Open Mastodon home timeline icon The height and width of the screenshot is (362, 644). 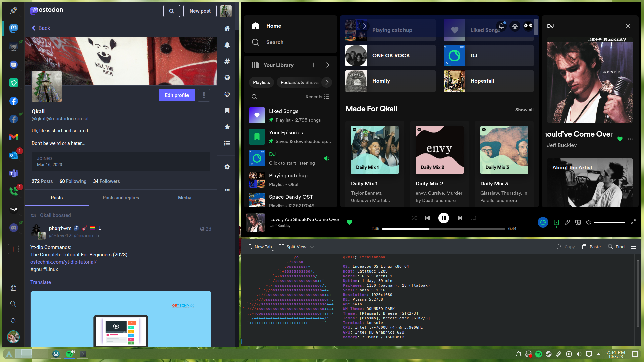click(227, 28)
